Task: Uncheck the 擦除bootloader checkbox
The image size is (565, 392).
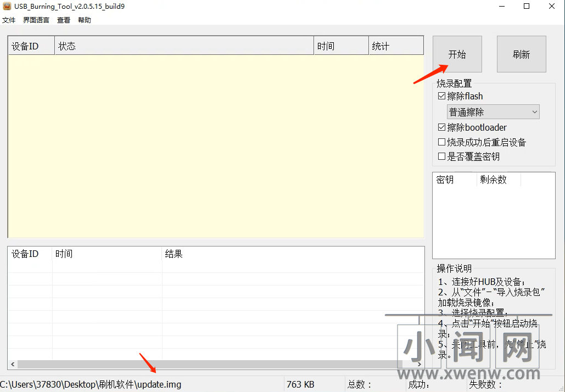Action: click(x=442, y=127)
